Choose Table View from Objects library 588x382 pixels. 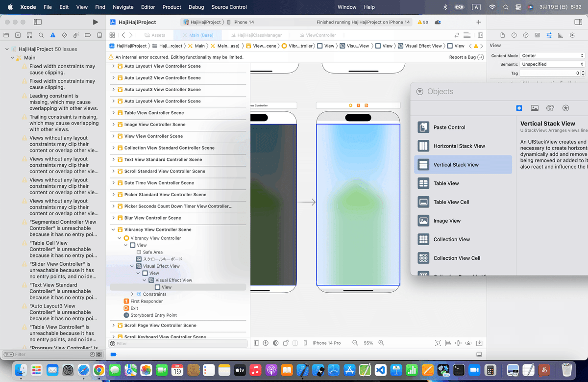pos(463,183)
